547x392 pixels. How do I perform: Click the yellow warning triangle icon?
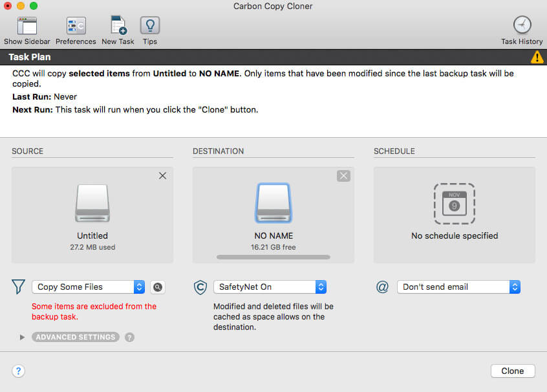[x=537, y=58]
